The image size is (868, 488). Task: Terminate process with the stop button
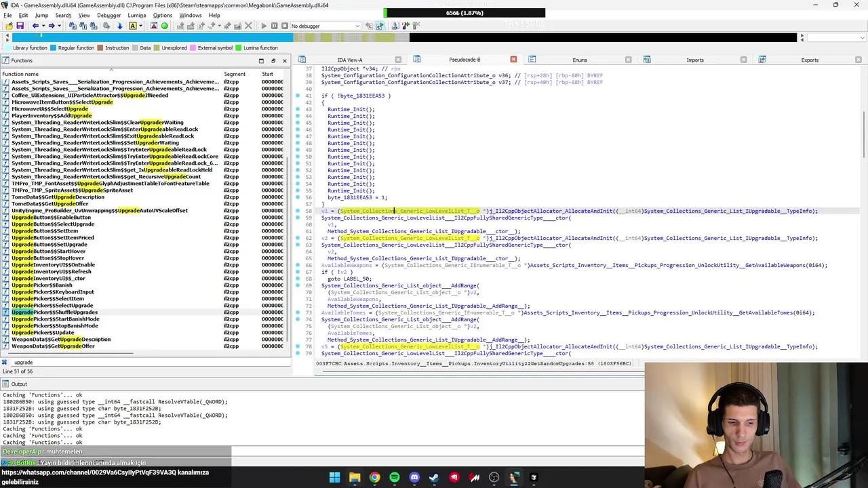click(x=285, y=26)
